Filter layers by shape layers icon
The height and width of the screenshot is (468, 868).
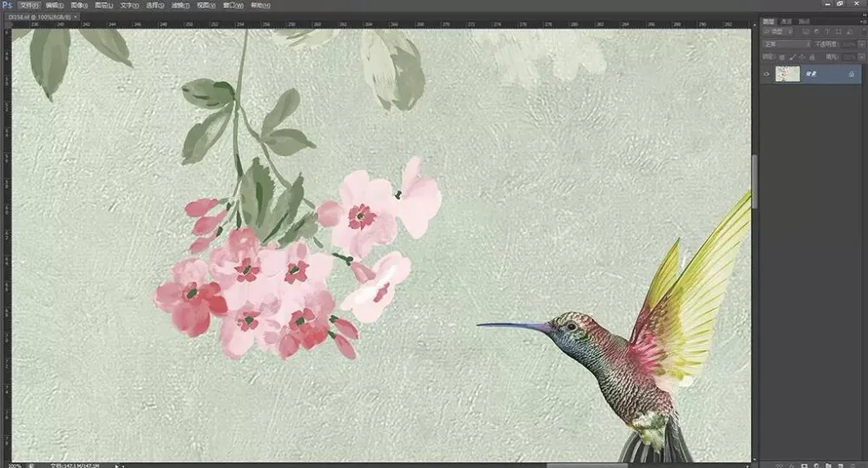838,31
